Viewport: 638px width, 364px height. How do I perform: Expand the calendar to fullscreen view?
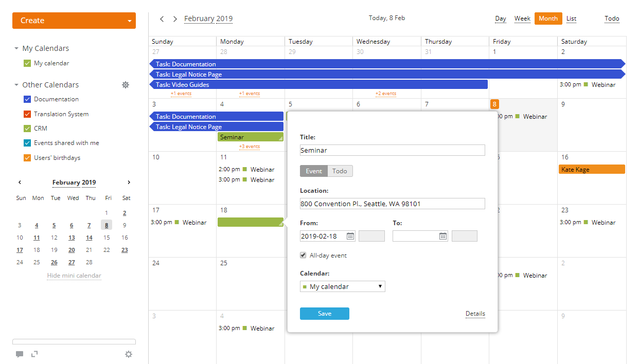34,354
